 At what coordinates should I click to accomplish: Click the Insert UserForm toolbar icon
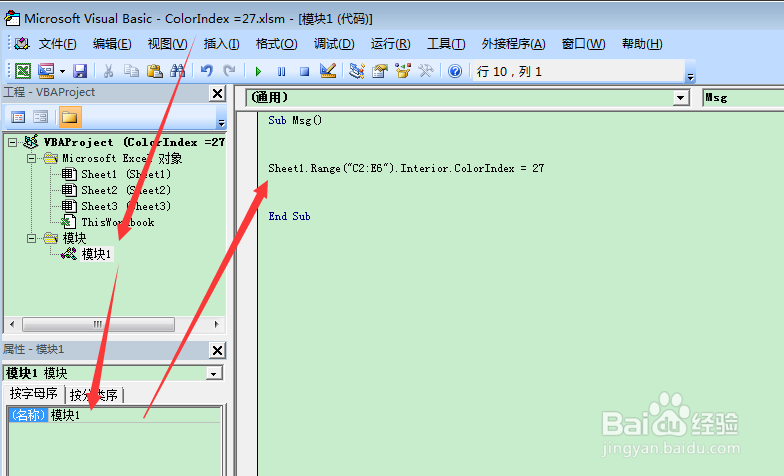[46, 71]
